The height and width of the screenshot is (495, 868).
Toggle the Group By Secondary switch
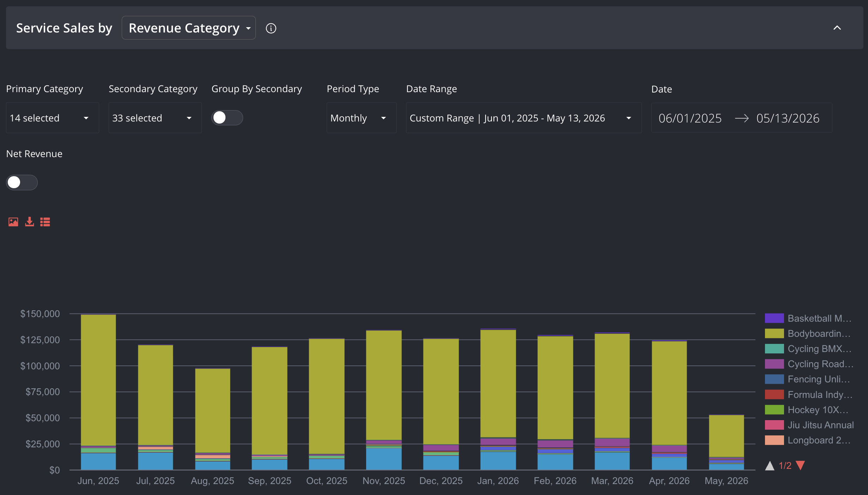point(227,118)
